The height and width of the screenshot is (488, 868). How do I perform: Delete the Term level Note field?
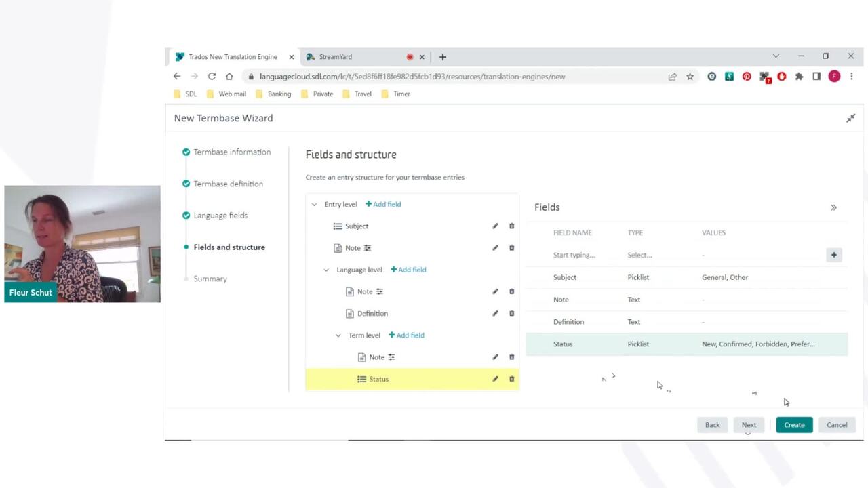512,357
